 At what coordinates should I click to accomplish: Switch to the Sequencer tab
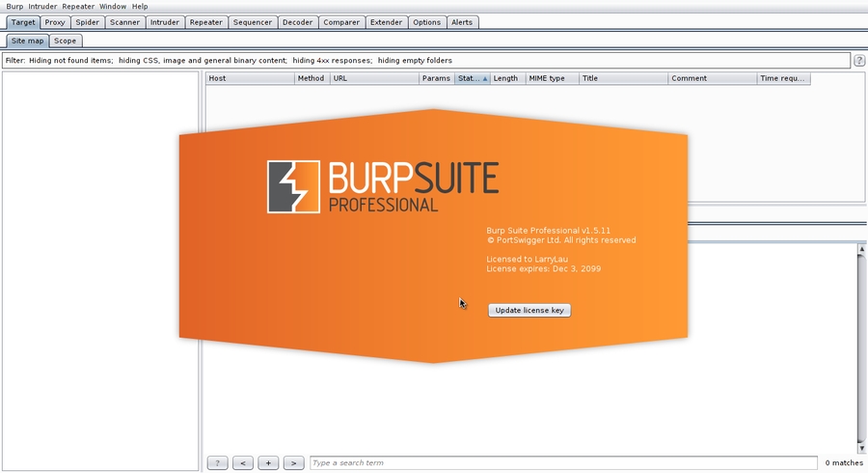pos(253,22)
